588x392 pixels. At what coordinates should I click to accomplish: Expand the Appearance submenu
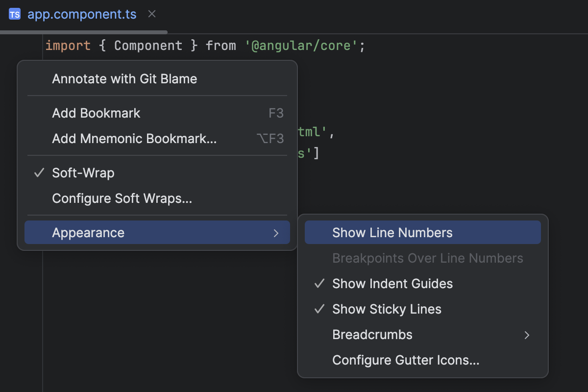pos(88,232)
